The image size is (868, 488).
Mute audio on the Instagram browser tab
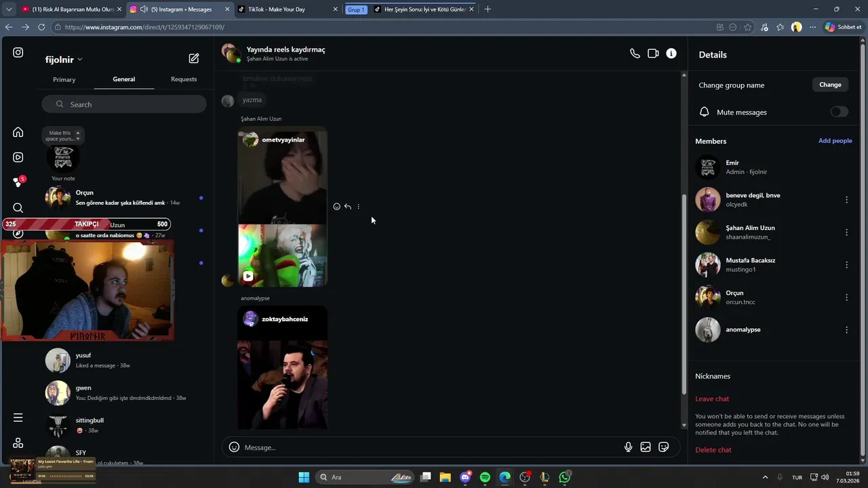point(144,9)
